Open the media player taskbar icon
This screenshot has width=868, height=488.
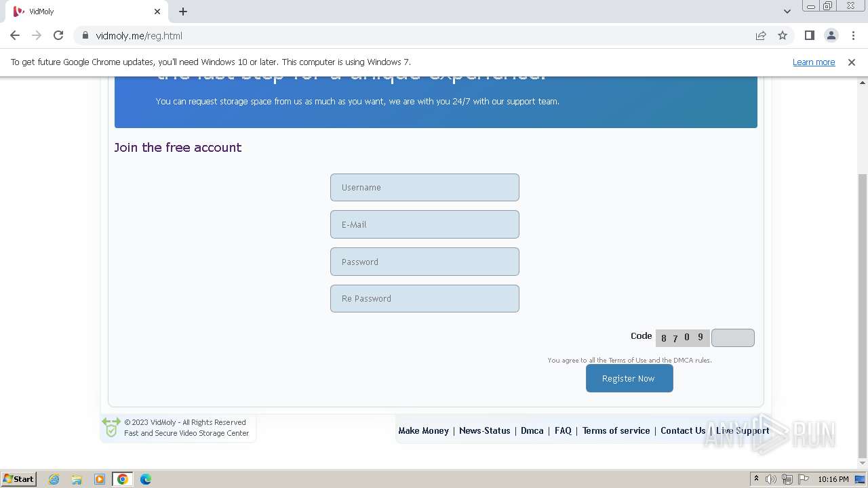point(100,479)
